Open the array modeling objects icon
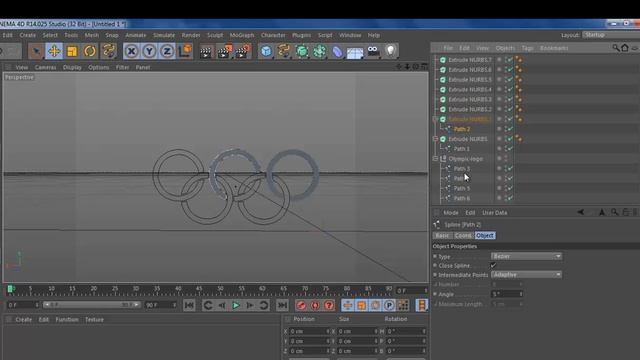 point(320,51)
